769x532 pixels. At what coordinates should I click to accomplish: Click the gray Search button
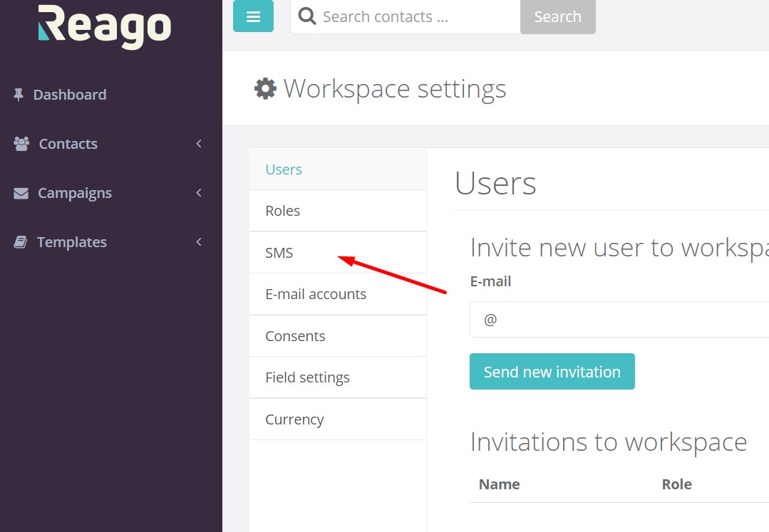tap(557, 16)
